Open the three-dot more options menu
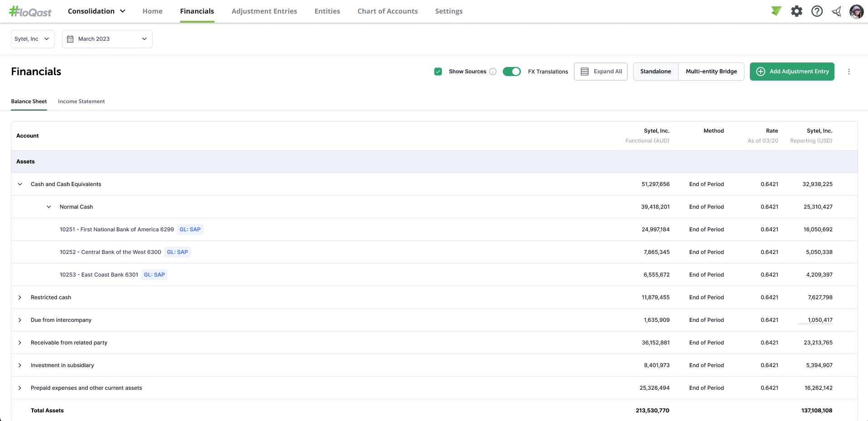This screenshot has width=868, height=421. click(x=849, y=72)
